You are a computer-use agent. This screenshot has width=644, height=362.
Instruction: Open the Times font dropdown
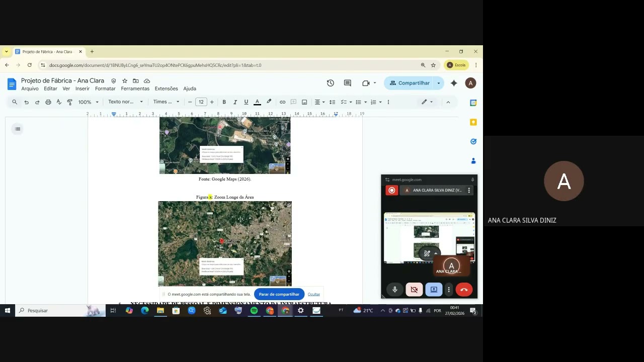166,102
